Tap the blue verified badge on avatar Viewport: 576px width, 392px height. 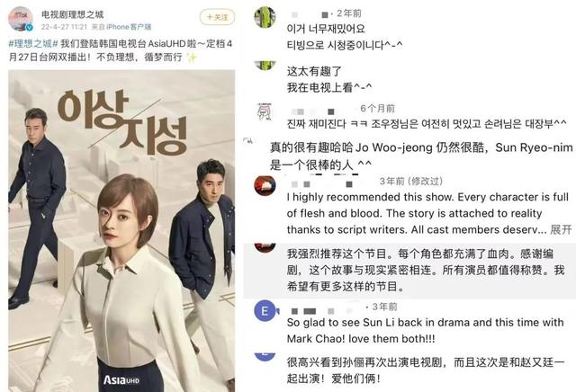click(29, 27)
